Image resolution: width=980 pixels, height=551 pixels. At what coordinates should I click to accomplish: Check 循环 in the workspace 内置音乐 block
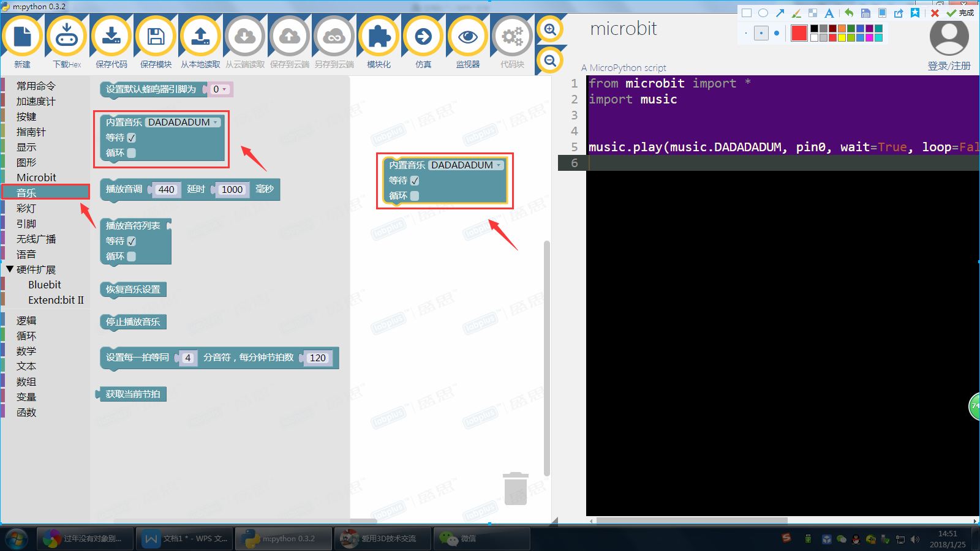click(415, 196)
